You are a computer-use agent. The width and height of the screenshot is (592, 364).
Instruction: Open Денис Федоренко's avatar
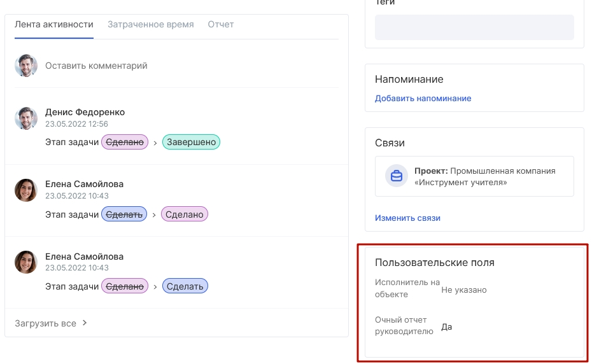(x=26, y=118)
